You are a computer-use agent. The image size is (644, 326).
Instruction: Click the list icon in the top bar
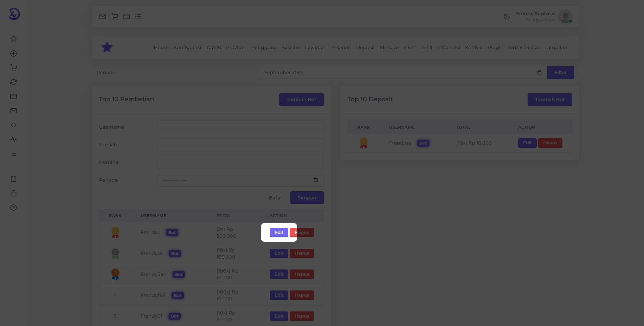138,16
